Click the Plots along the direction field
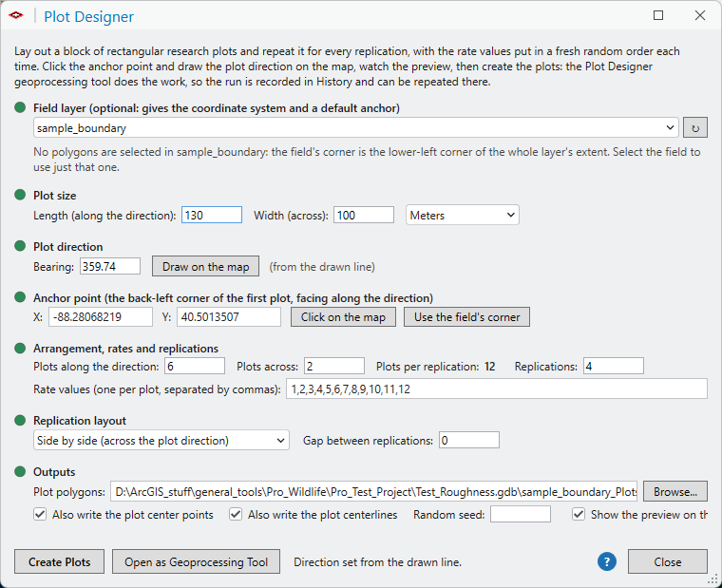The image size is (722, 588). (x=195, y=366)
